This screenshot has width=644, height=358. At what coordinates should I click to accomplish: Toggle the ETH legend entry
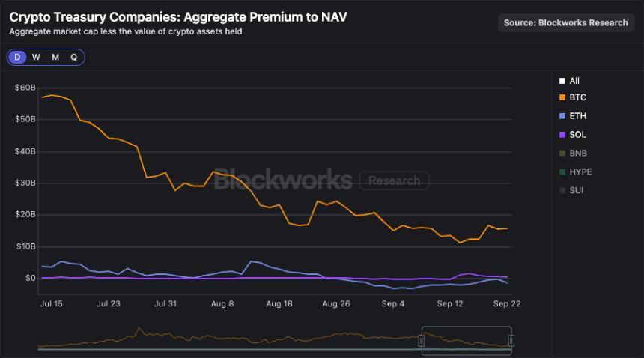577,116
